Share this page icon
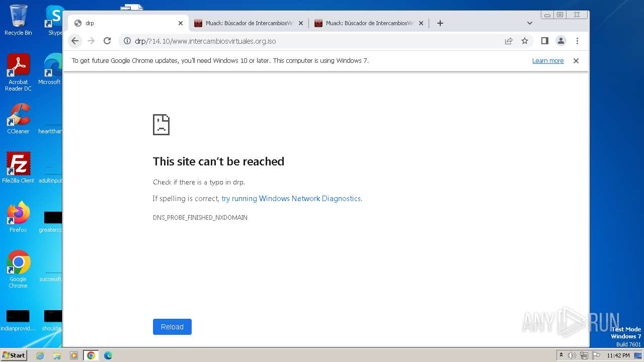The image size is (644, 362). [x=509, y=41]
